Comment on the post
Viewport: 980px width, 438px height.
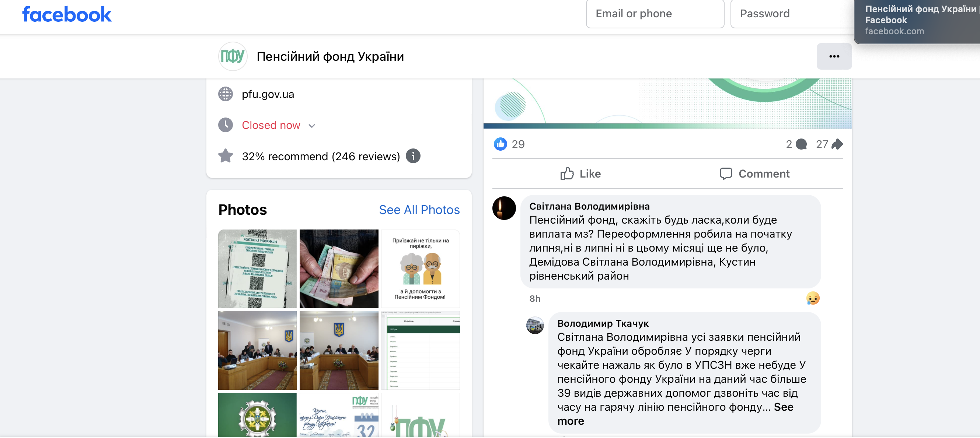click(754, 174)
